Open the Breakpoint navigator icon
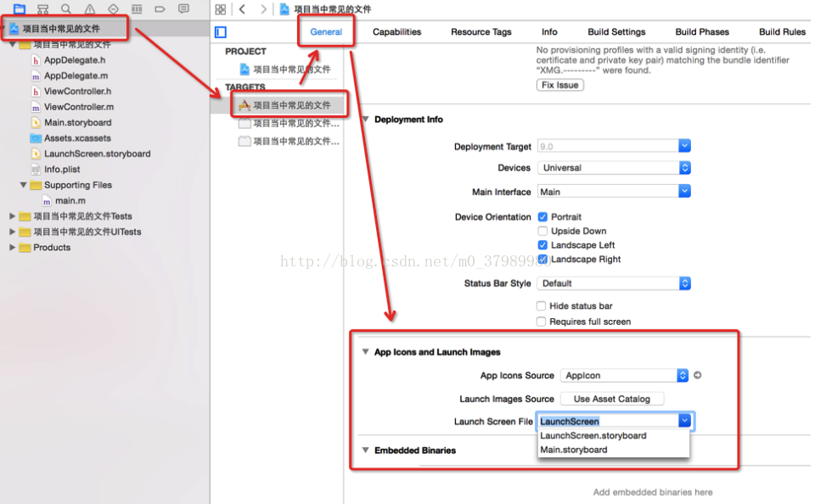This screenshot has height=504, width=815. coord(160,8)
